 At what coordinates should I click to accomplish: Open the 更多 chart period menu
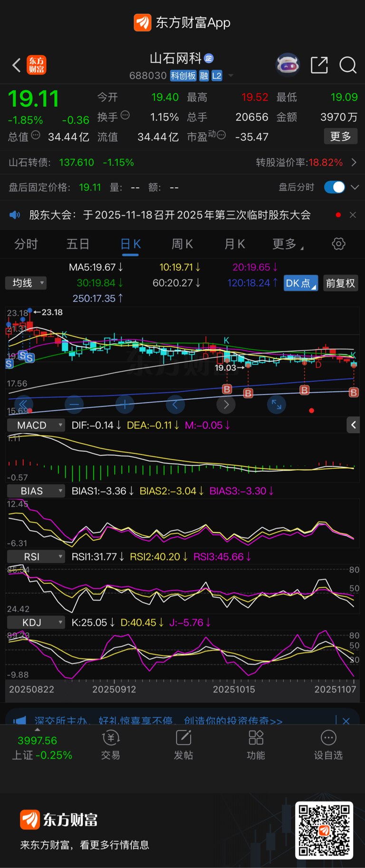pos(287,244)
